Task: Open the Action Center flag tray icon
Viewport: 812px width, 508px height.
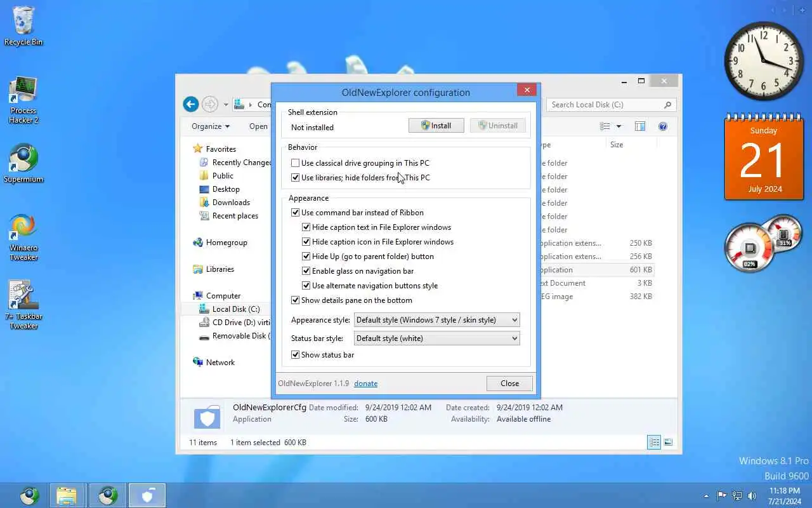Action: [722, 495]
